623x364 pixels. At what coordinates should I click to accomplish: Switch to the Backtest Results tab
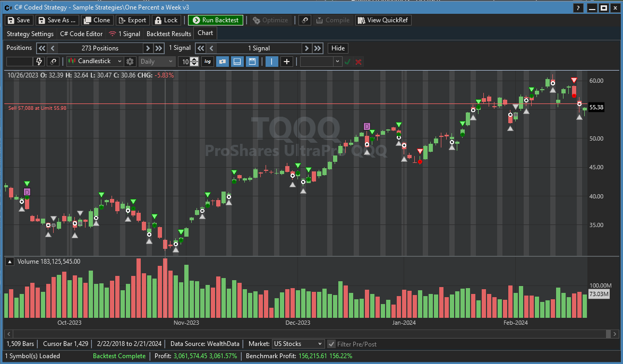coord(168,33)
